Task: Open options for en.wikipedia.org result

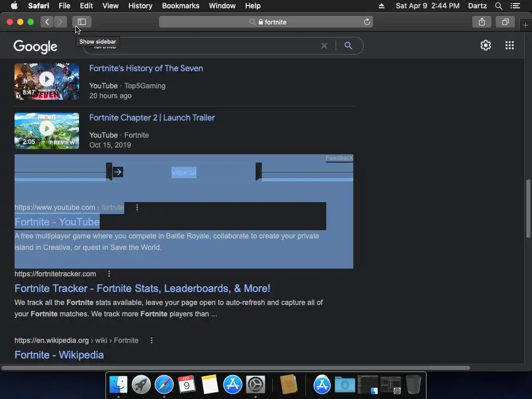Action: click(x=152, y=340)
